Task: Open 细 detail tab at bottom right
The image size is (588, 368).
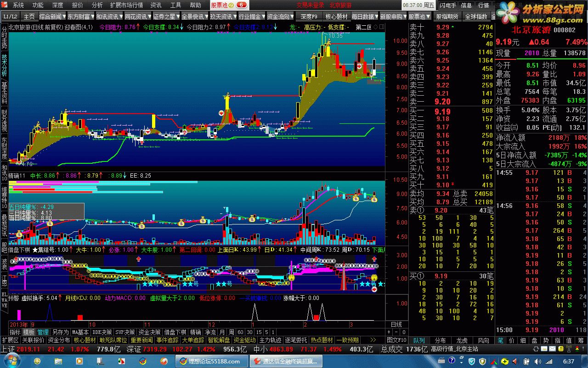Action: click(x=523, y=340)
